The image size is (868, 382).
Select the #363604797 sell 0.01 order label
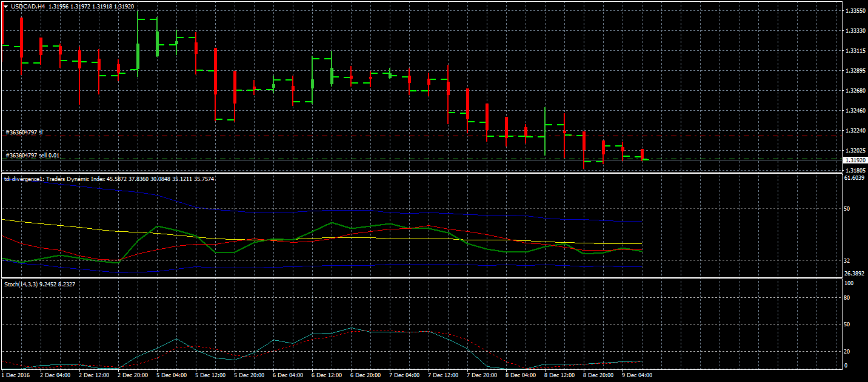pos(33,156)
